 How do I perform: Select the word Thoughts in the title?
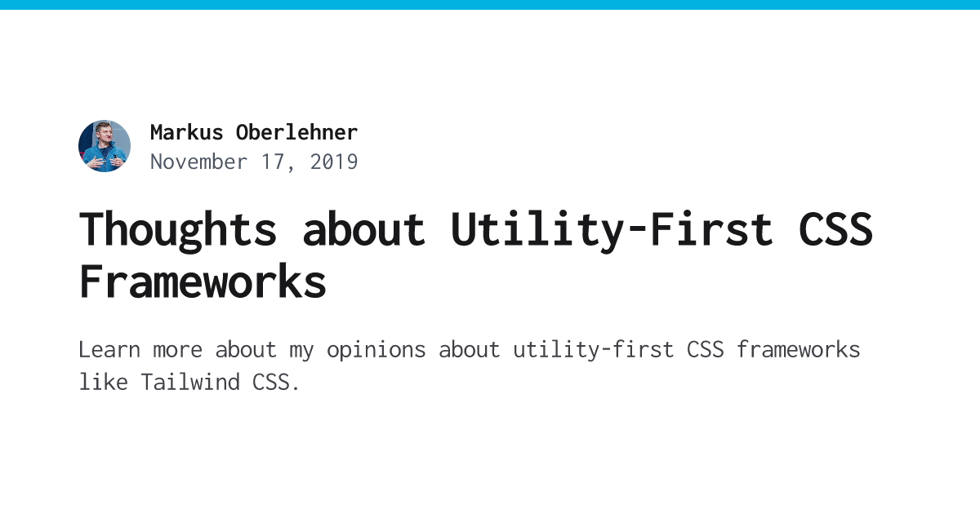click(178, 229)
